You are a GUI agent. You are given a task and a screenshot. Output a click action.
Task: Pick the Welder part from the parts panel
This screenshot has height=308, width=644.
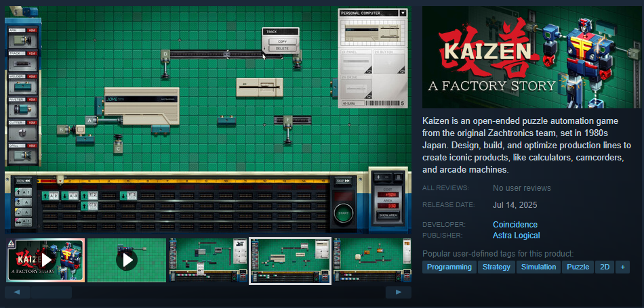coord(23,84)
